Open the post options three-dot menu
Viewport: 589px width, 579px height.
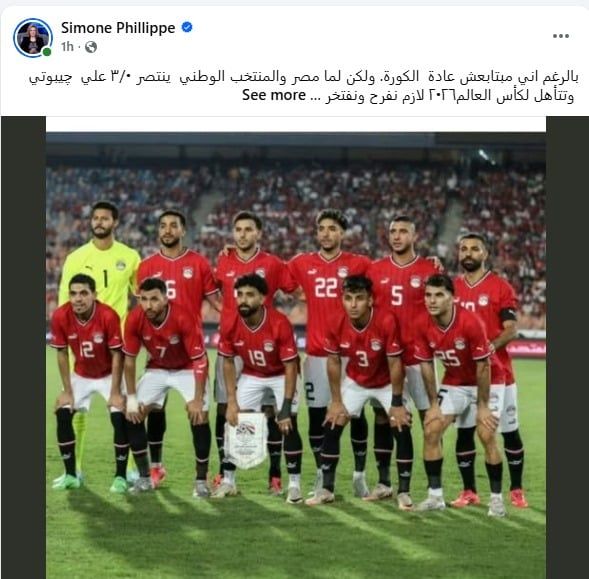(560, 36)
